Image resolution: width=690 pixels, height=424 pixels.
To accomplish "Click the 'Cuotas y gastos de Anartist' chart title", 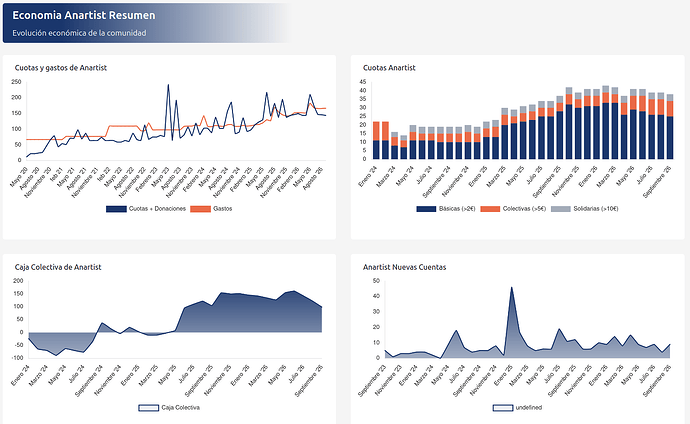I will pos(61,68).
